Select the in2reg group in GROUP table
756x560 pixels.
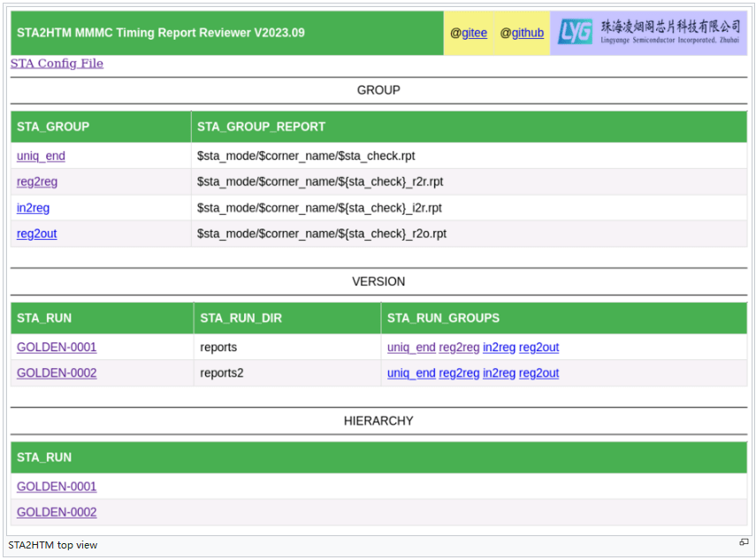click(34, 208)
